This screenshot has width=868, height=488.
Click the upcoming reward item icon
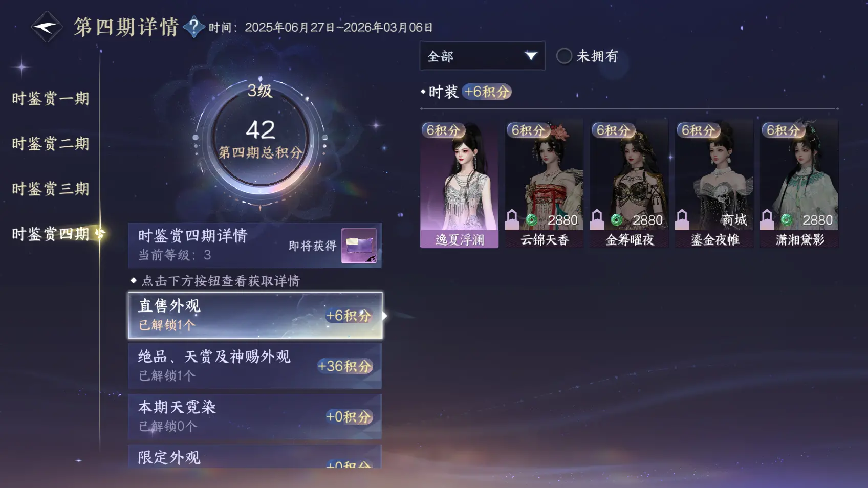pos(359,246)
